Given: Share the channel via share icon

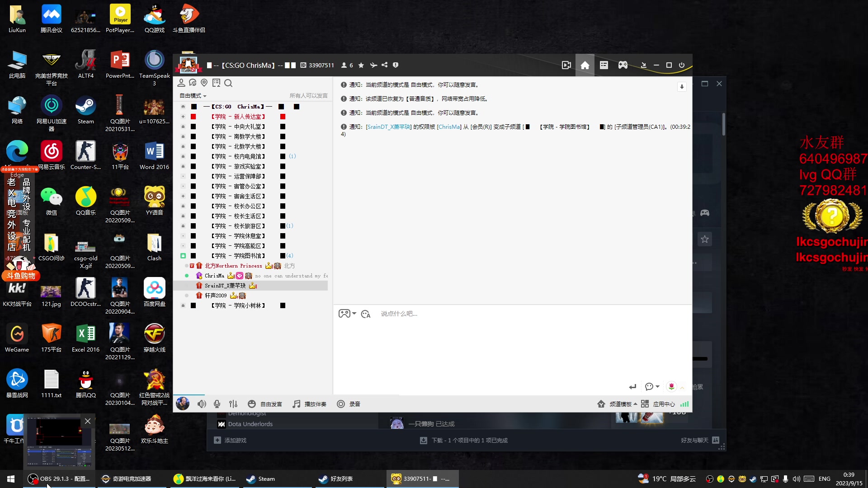Looking at the screenshot, I should (x=384, y=65).
